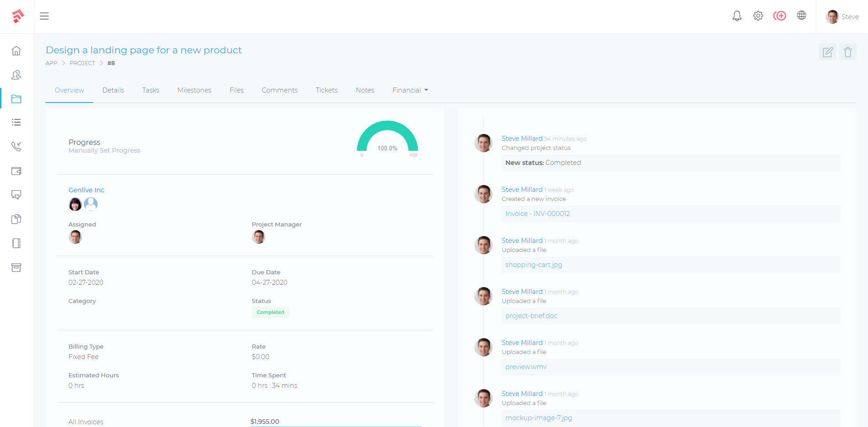Image resolution: width=868 pixels, height=427 pixels.
Task: Open Invoice - INV-000012 from activity feed
Action: click(x=537, y=213)
